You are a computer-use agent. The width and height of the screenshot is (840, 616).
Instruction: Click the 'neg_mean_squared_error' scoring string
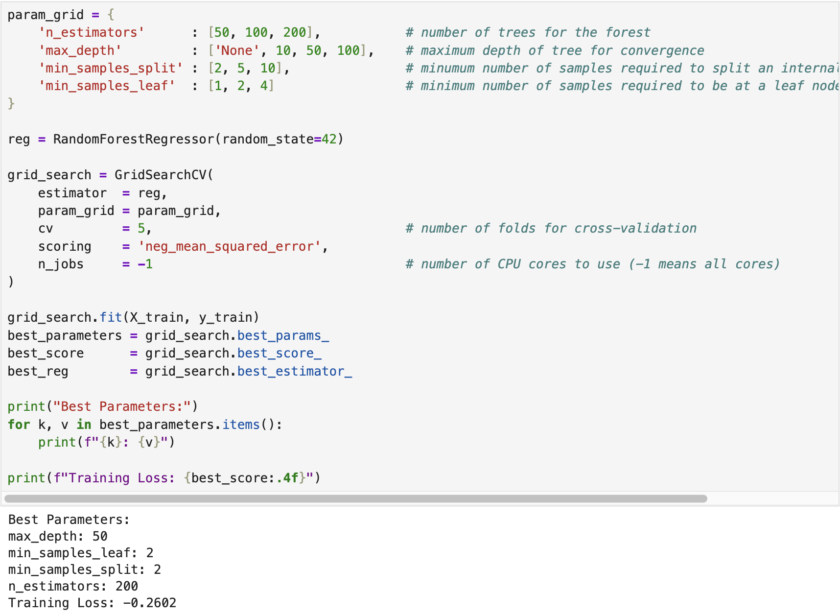(x=230, y=247)
